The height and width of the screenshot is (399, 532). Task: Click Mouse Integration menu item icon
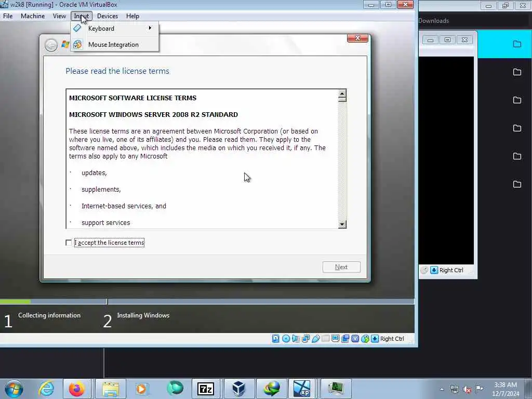(x=77, y=45)
